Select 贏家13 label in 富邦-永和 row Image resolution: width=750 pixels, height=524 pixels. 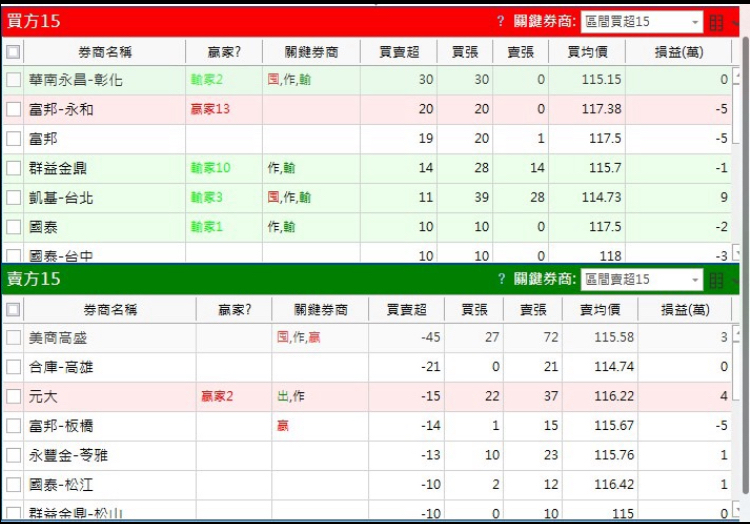[210, 109]
